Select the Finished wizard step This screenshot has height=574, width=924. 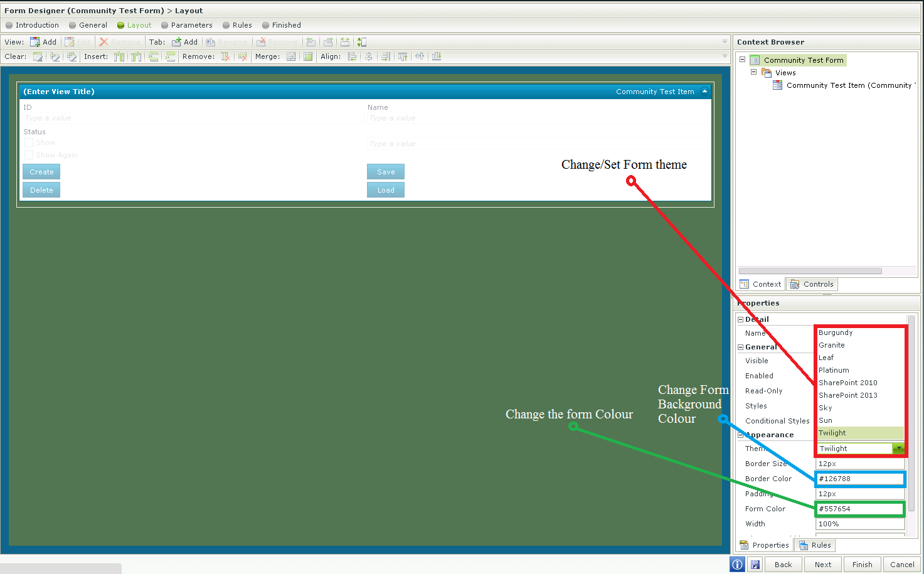point(282,25)
